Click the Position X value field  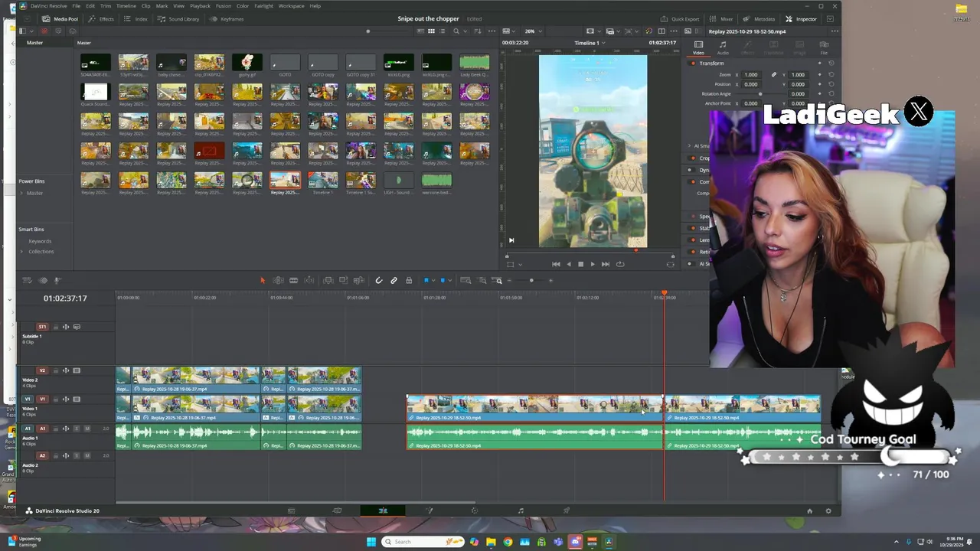tap(751, 84)
